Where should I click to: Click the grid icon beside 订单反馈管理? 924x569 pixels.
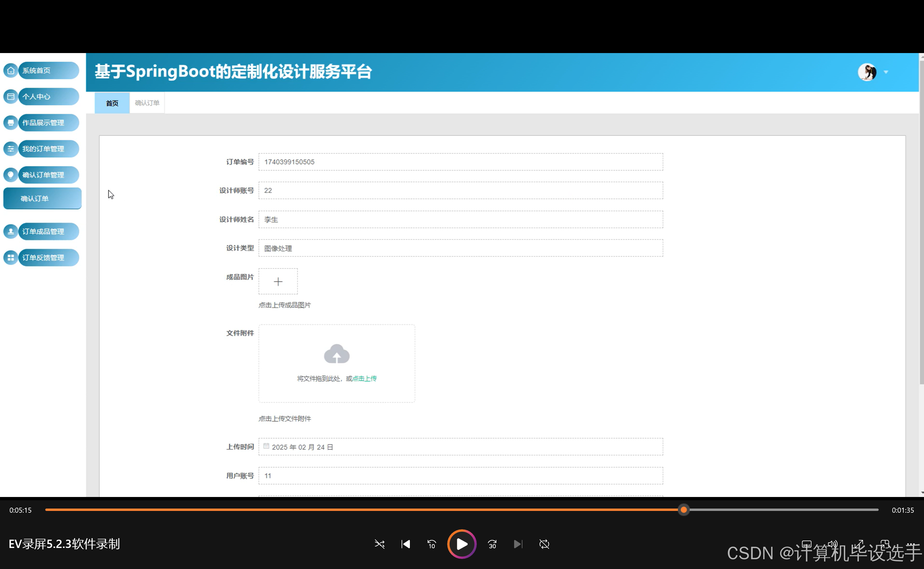coord(11,258)
